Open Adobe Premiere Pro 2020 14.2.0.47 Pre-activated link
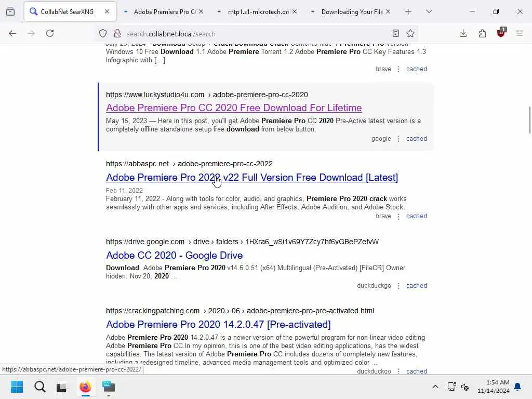The image size is (532, 399). 218,324
